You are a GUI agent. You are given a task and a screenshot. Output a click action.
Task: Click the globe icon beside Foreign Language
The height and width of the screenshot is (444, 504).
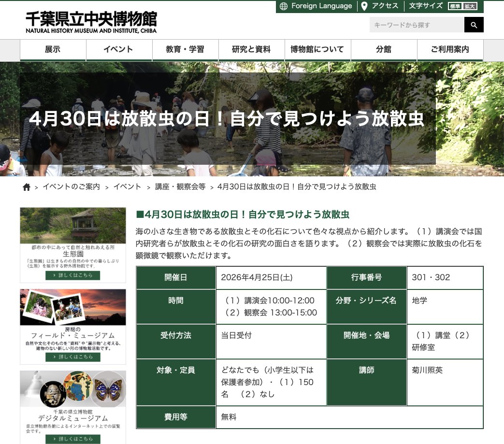[284, 6]
